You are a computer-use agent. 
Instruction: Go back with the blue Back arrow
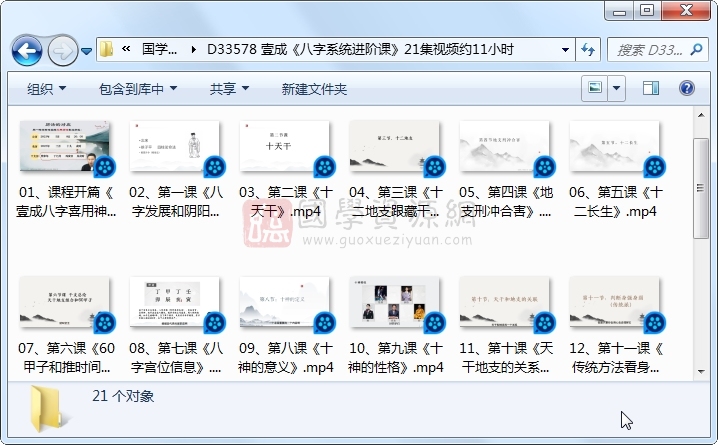point(27,50)
